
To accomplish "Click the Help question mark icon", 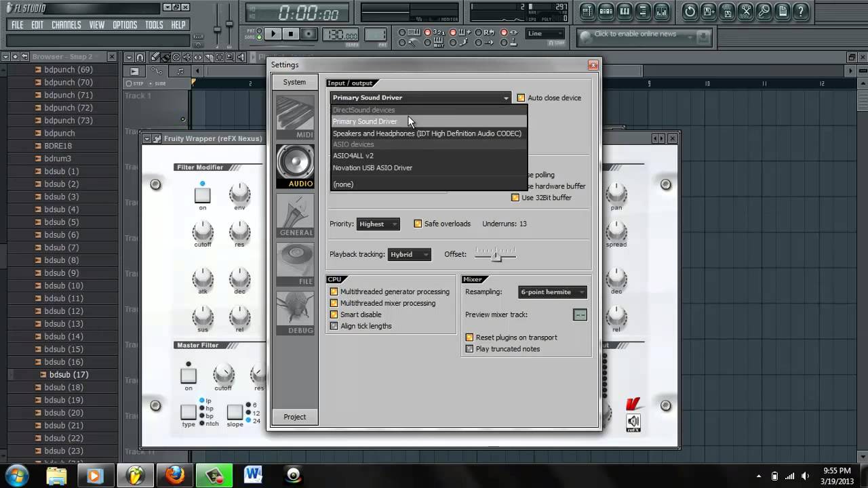I will (802, 12).
